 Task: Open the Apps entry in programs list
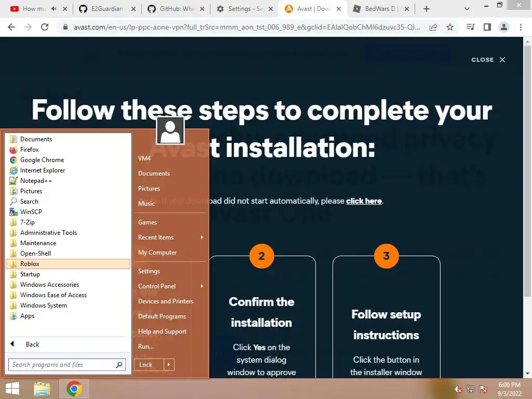click(x=68, y=315)
